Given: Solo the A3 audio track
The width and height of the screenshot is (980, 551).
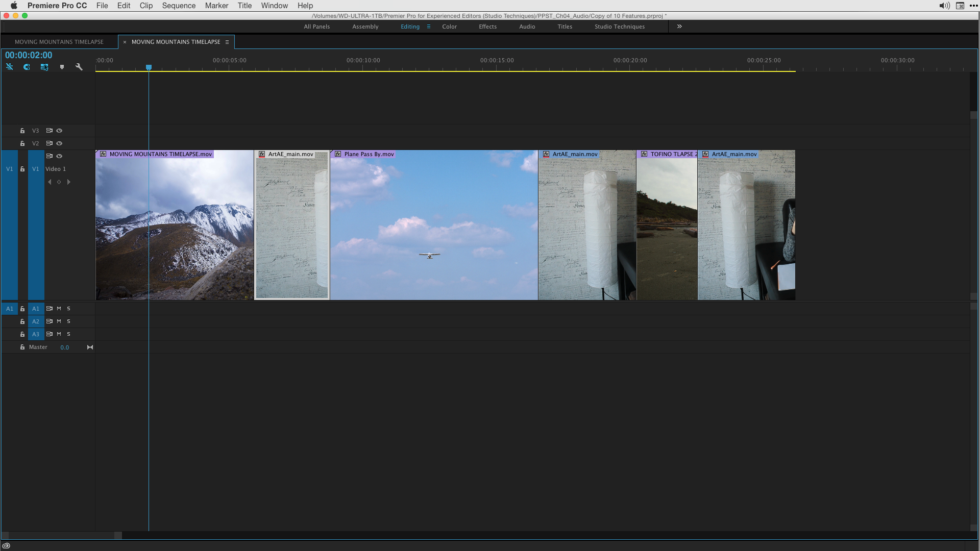Looking at the screenshot, I should (x=69, y=334).
